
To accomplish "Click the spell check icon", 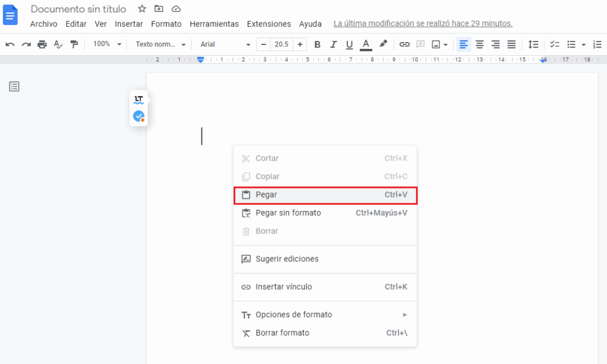I will click(x=58, y=44).
